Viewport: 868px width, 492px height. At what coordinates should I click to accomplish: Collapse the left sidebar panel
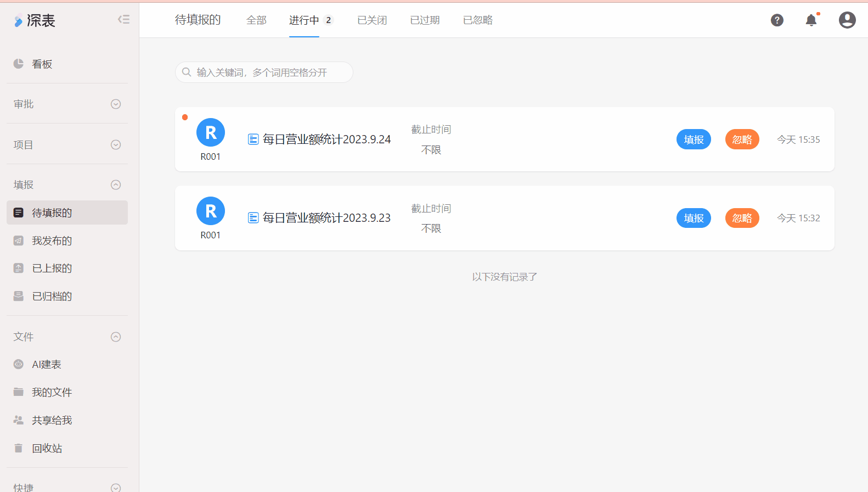(x=123, y=20)
